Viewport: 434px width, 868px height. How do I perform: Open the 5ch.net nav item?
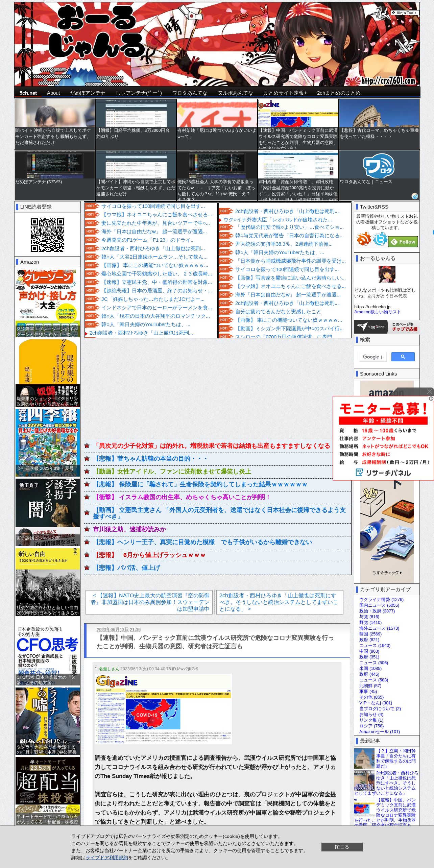[x=28, y=93]
